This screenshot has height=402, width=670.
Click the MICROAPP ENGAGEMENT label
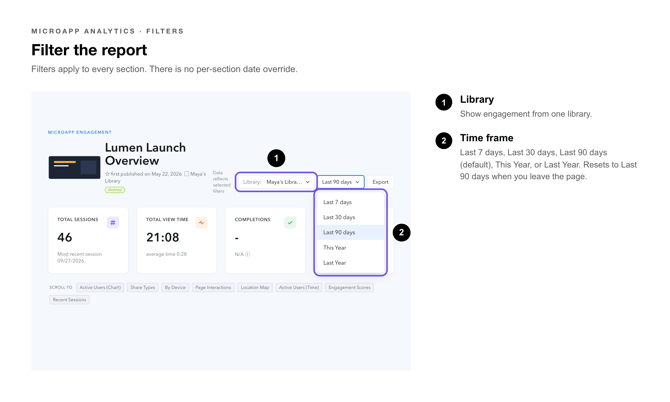click(x=79, y=132)
